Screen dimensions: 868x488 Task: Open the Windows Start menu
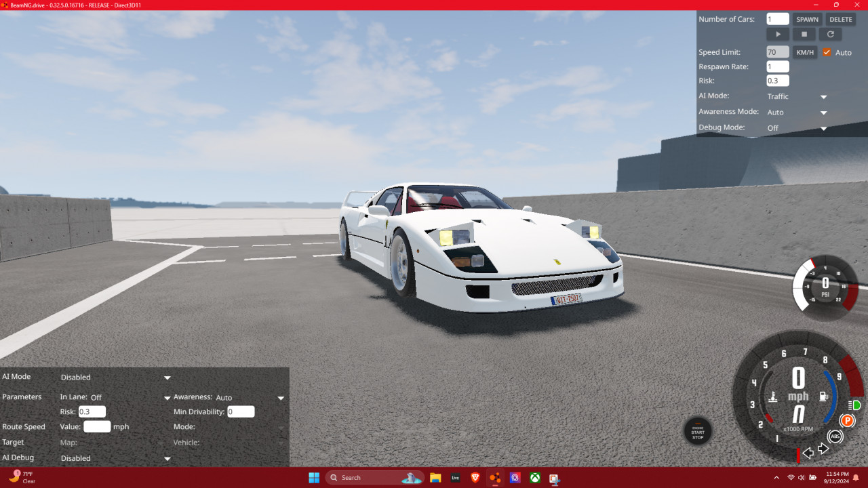click(314, 478)
